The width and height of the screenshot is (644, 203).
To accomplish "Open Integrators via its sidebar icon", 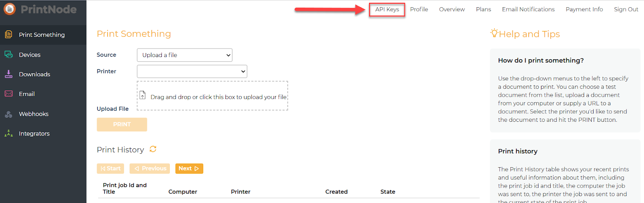I will 8,133.
